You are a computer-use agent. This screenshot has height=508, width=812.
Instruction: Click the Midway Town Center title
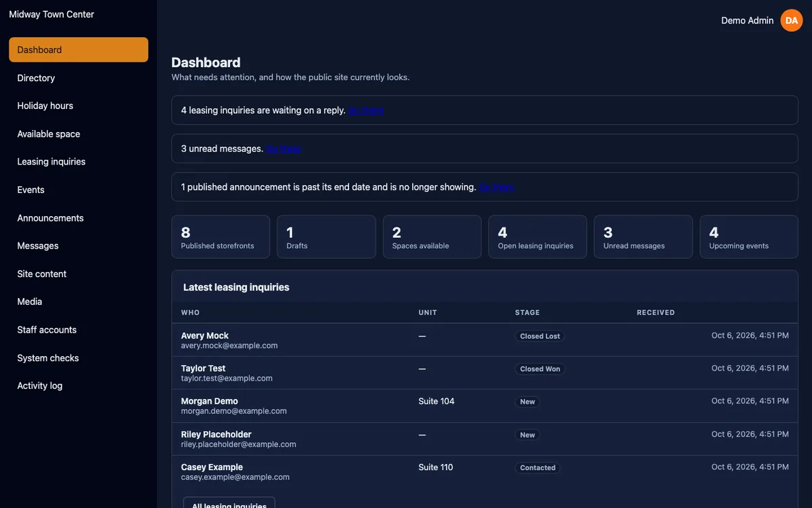click(x=51, y=14)
